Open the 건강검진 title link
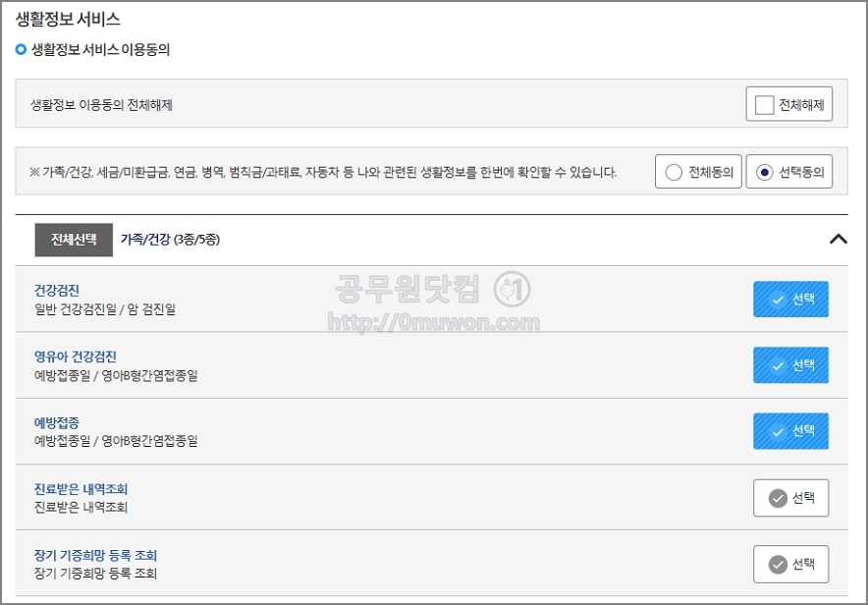 click(x=57, y=291)
